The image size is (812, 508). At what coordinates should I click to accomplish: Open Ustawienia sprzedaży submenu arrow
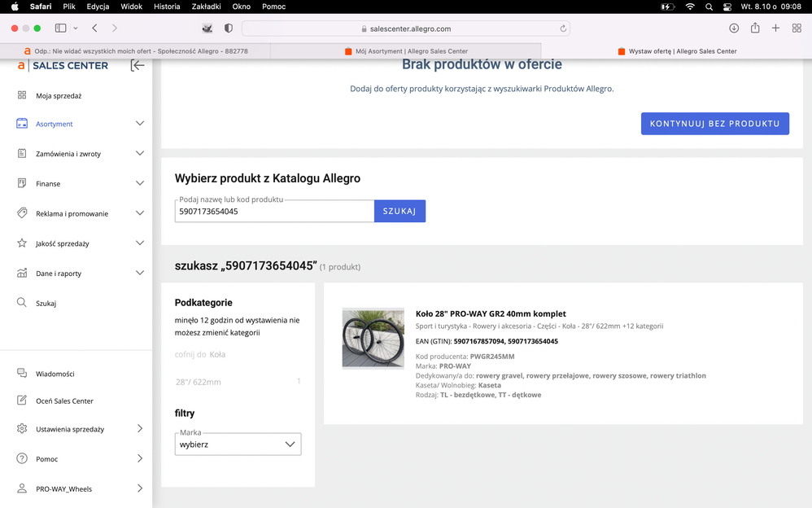coord(140,429)
